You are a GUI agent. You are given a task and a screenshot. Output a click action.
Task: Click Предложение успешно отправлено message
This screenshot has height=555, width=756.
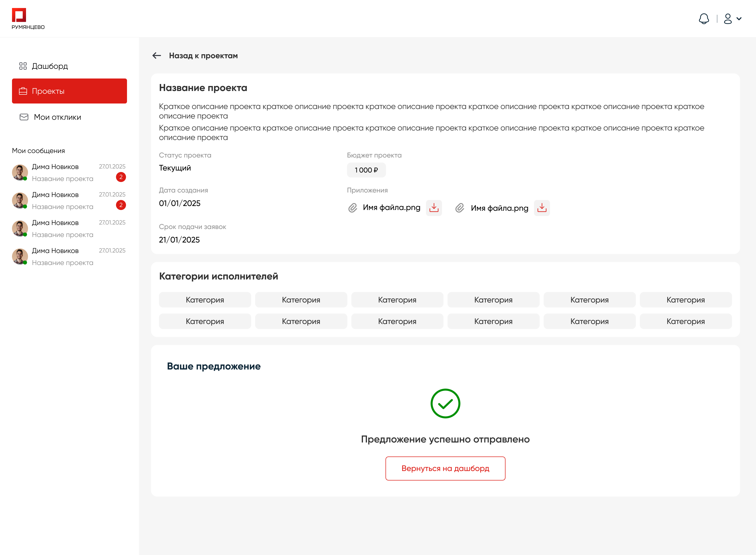click(445, 439)
